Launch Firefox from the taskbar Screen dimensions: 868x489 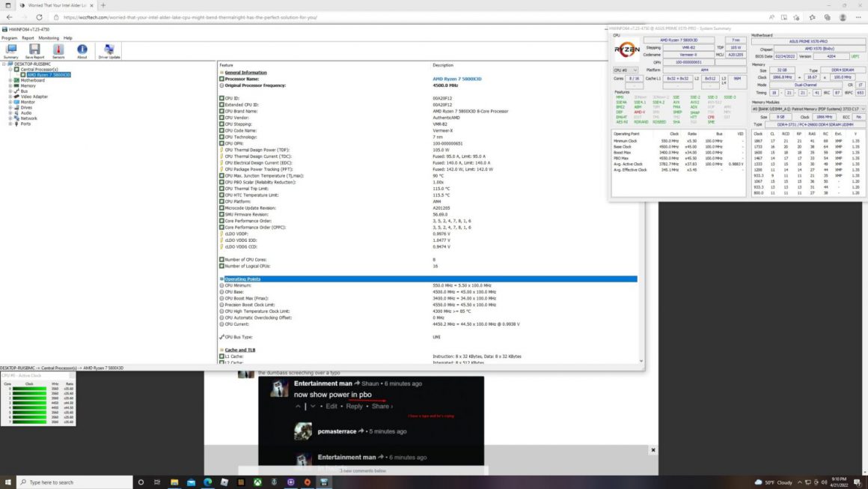coord(307,482)
